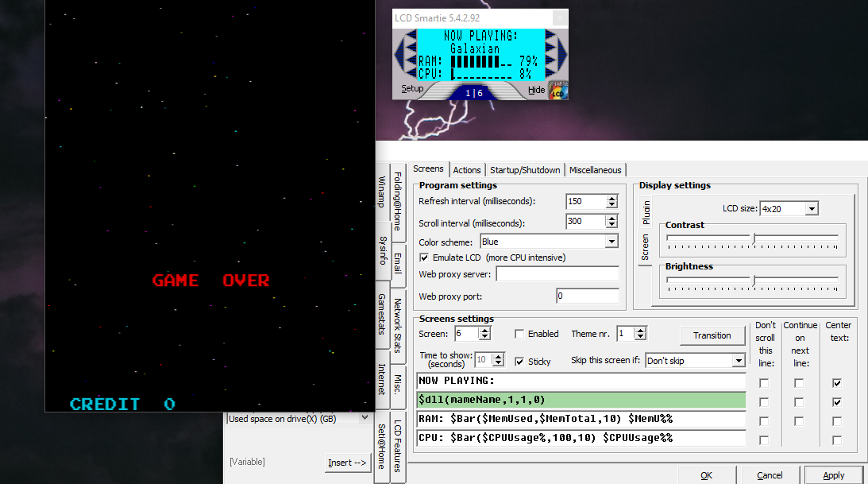The width and height of the screenshot is (868, 484).
Task: Expand the LCD size dropdown
Action: pos(811,209)
